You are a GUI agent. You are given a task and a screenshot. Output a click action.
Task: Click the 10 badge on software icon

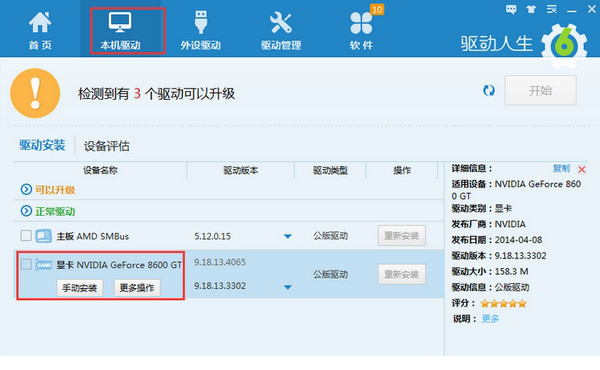click(377, 10)
